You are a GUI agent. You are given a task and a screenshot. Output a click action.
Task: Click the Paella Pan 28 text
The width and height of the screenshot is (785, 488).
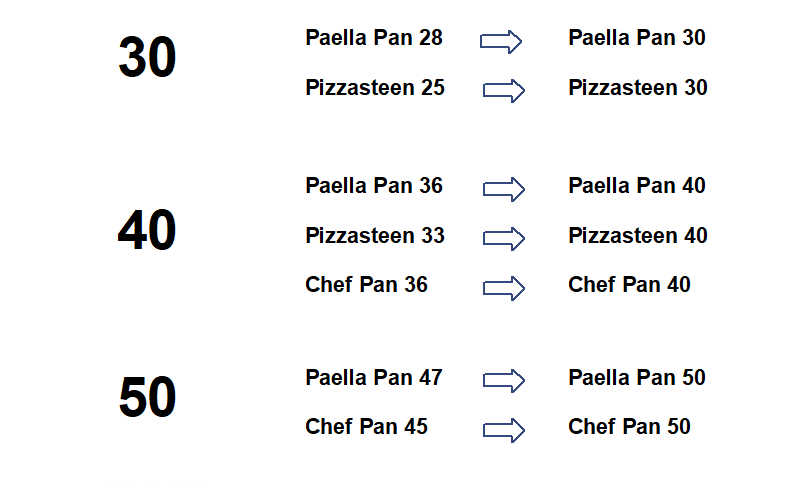tap(374, 38)
